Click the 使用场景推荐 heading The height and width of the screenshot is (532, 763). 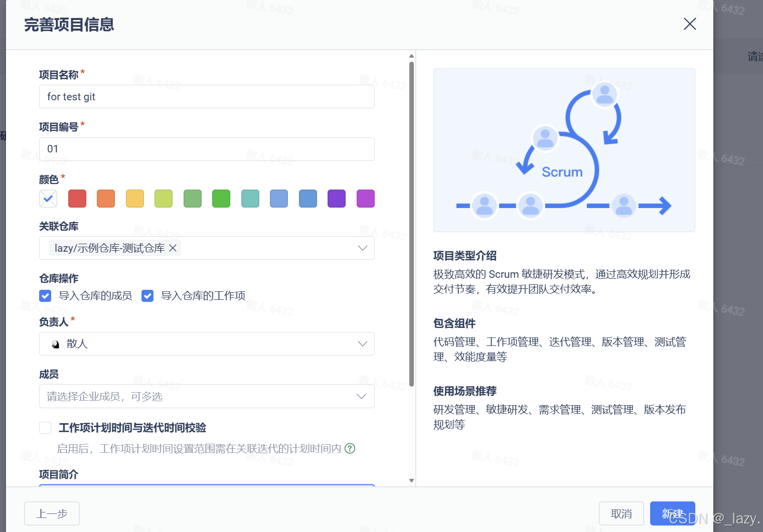coord(465,391)
